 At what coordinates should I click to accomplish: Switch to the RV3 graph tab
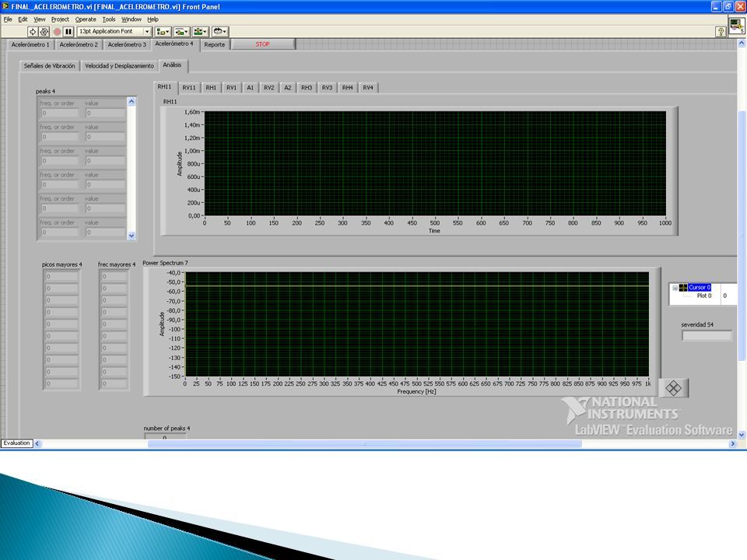point(327,88)
